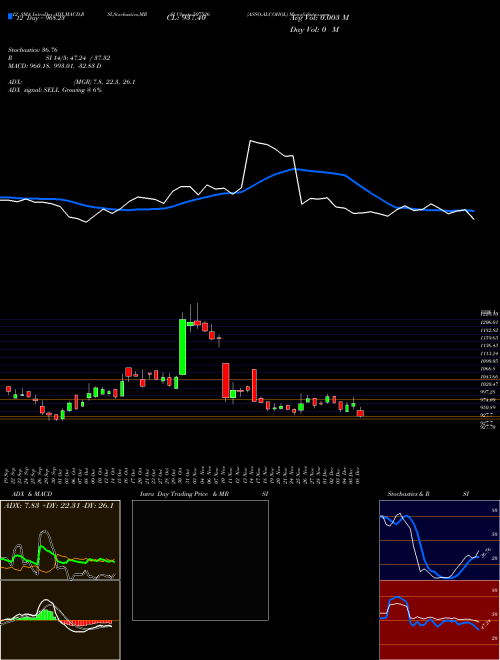Viewport: 500px width, 660px height.
Task: Select 'MACD: 960.18, 993.01, -32.83 D' text
Action: click(x=55, y=66)
